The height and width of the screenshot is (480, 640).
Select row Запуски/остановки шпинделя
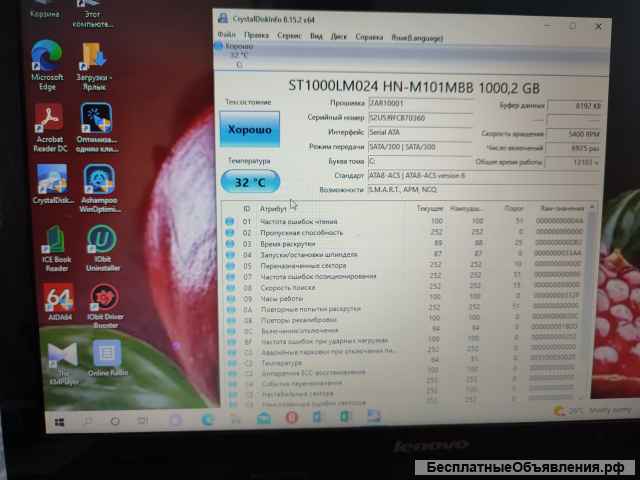[x=405, y=254]
